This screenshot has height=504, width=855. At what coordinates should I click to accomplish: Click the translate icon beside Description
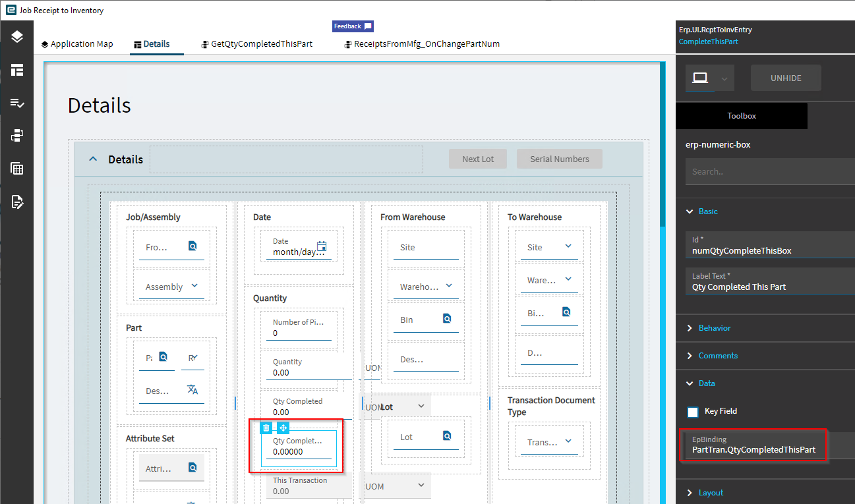click(x=192, y=389)
